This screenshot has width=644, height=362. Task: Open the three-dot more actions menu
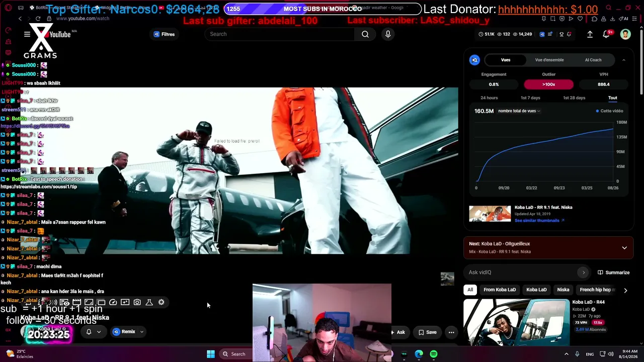tap(451, 332)
